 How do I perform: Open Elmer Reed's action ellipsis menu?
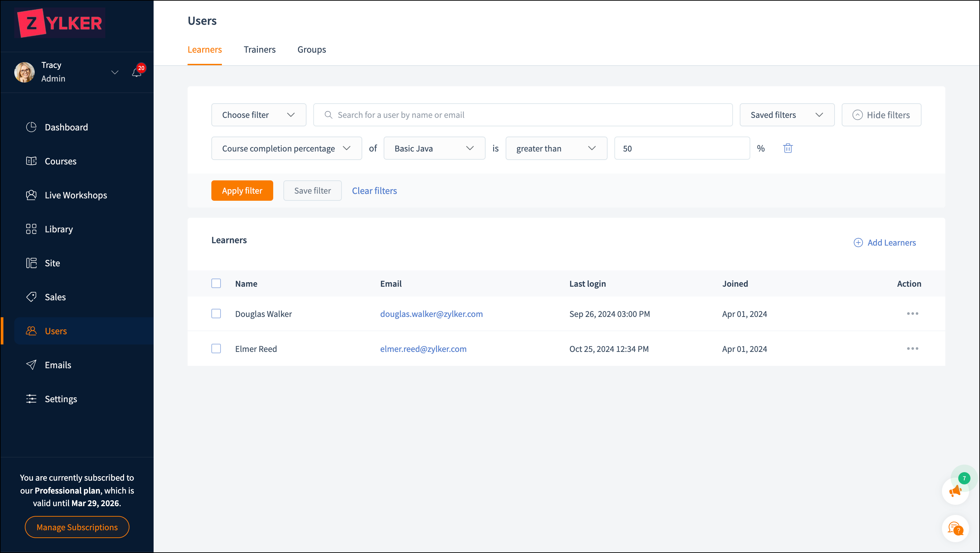912,349
